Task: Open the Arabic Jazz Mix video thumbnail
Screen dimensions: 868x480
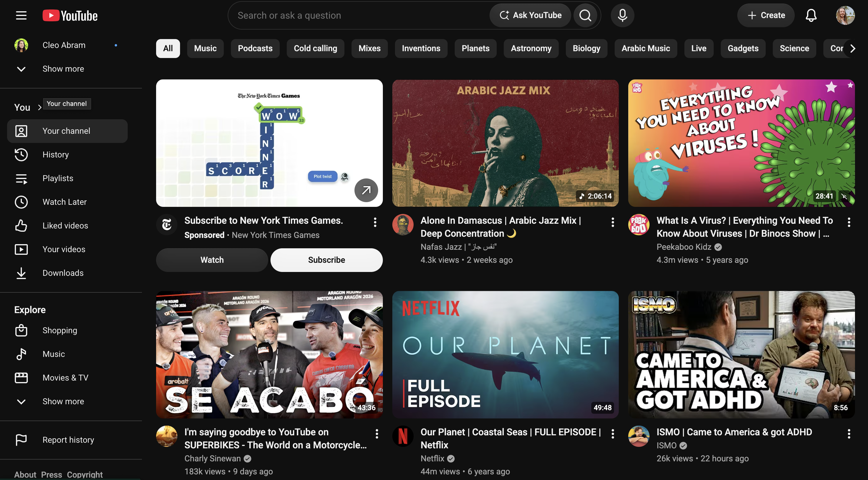Action: tap(505, 143)
